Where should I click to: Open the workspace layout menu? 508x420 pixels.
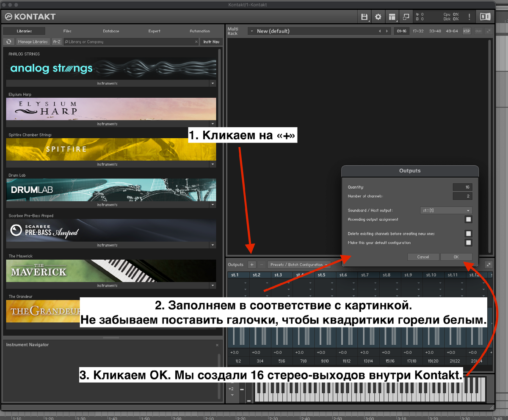[x=392, y=17]
